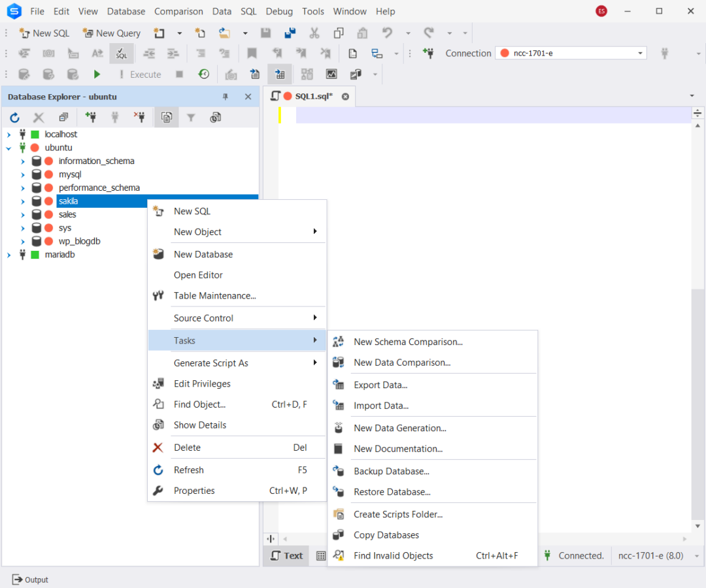
Task: Click the New Connection plug icon in explorer
Action: (90, 118)
